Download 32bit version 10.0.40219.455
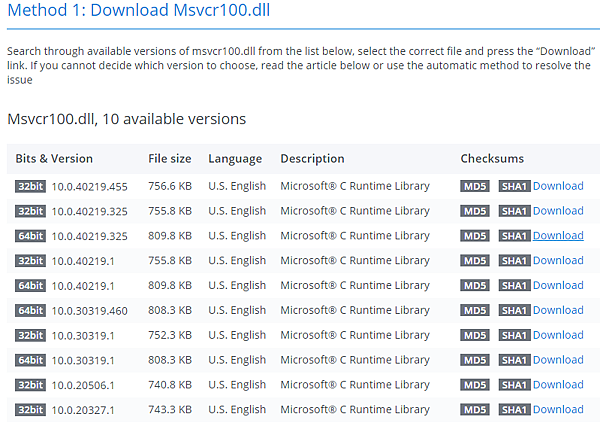Image resolution: width=600 pixels, height=423 pixels. coord(558,186)
